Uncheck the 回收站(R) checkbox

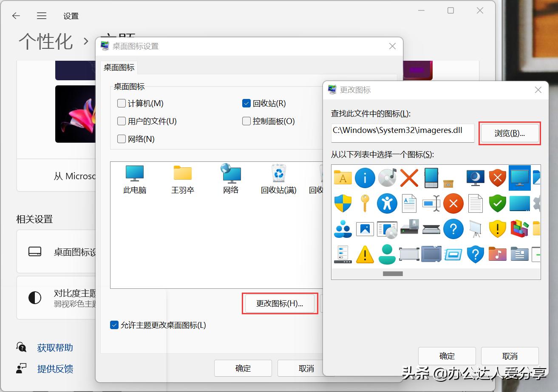point(246,103)
